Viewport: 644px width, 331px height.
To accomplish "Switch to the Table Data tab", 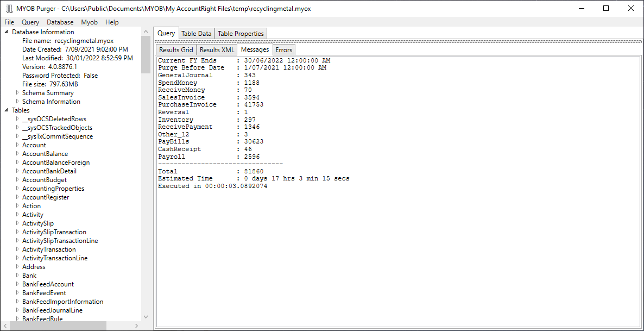I will pos(197,34).
